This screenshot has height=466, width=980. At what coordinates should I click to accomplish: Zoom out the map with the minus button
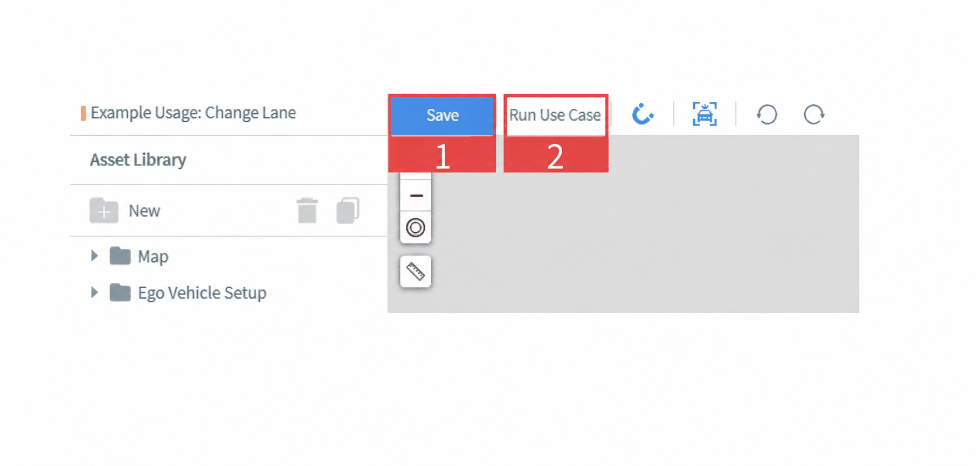tap(416, 195)
